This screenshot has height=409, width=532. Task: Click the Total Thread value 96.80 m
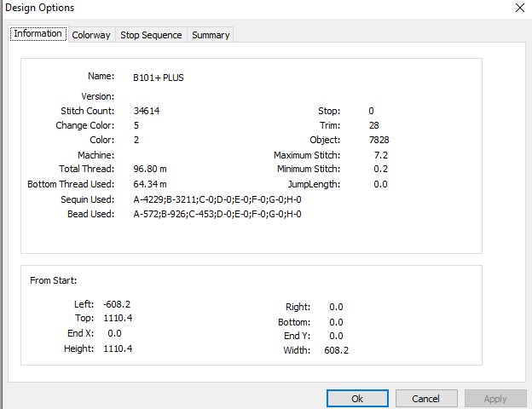click(x=150, y=169)
